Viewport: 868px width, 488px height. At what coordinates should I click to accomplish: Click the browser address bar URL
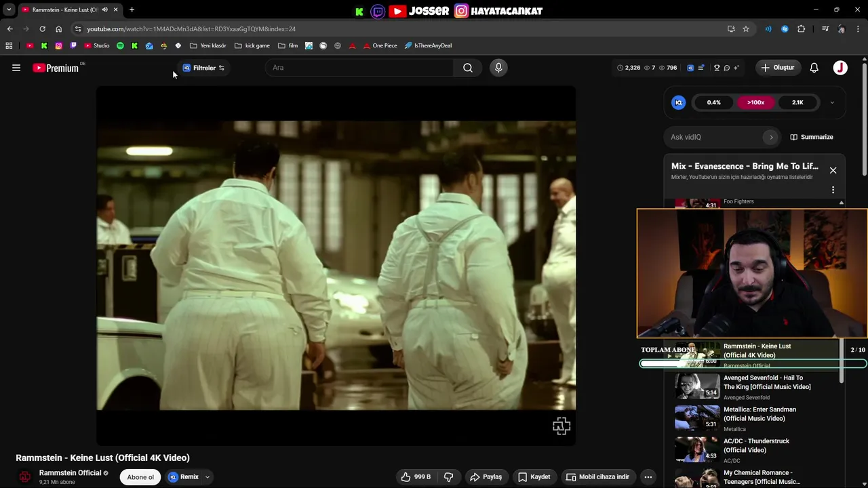[191, 29]
